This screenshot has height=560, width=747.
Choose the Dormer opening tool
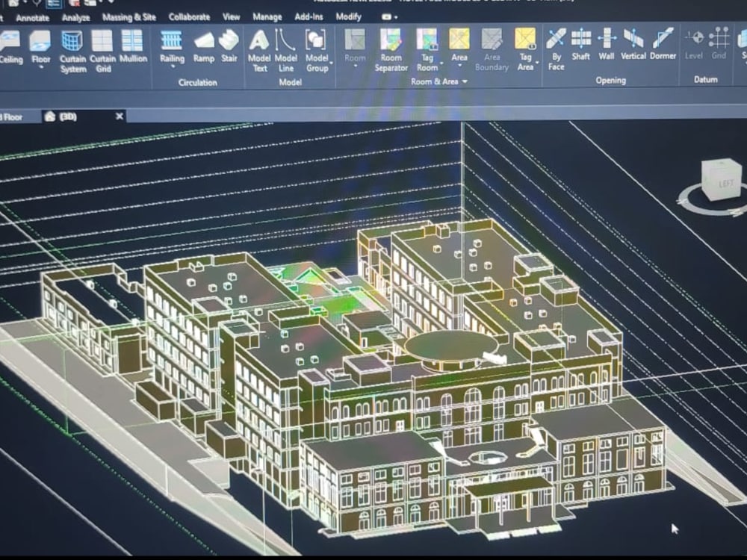pyautogui.click(x=663, y=45)
